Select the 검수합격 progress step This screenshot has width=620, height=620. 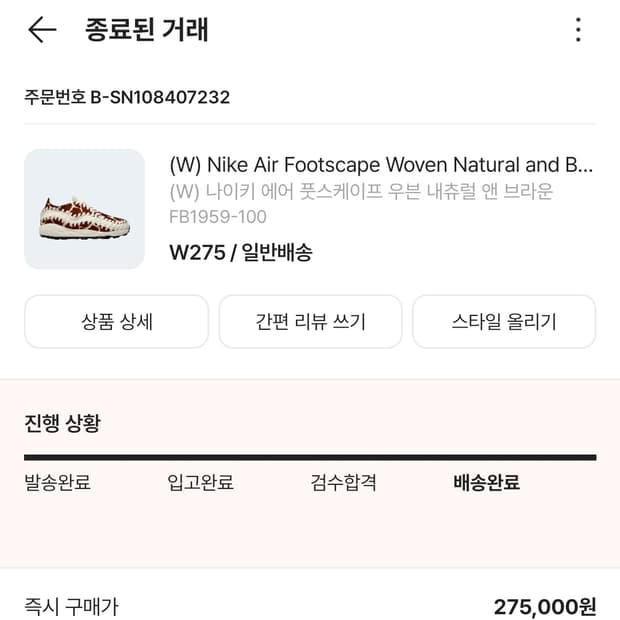tap(344, 483)
